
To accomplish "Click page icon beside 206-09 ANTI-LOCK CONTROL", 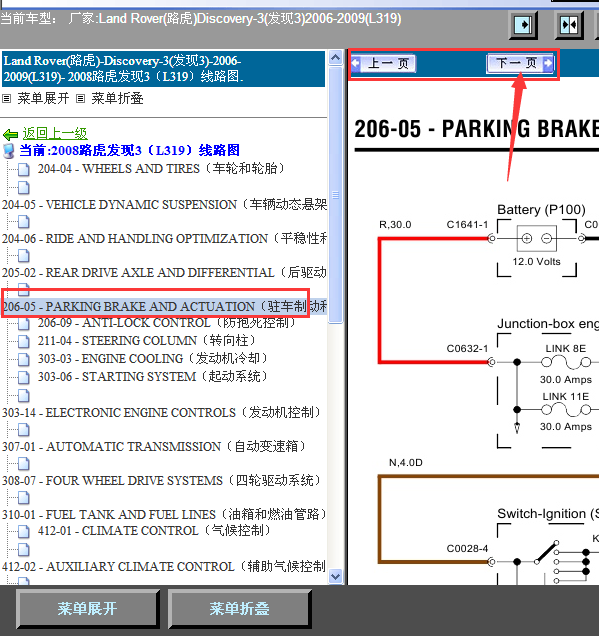I will pos(24,324).
